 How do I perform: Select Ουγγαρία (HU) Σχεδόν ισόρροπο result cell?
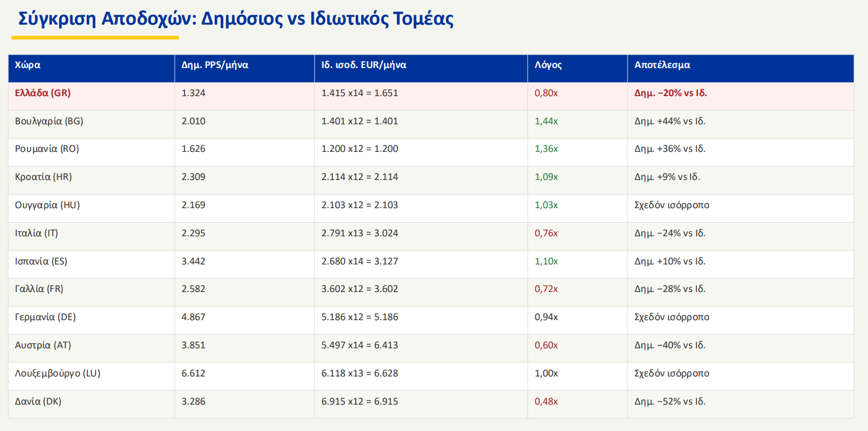point(672,205)
